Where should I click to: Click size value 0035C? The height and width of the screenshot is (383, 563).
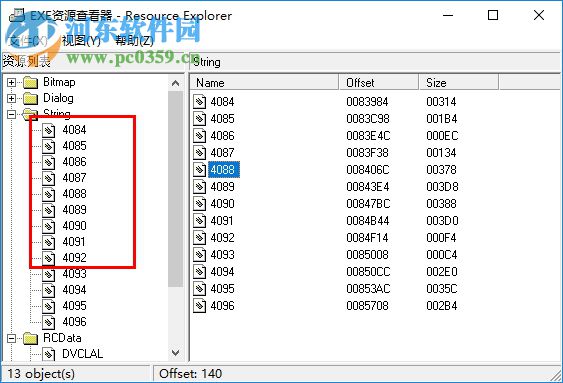(x=442, y=289)
